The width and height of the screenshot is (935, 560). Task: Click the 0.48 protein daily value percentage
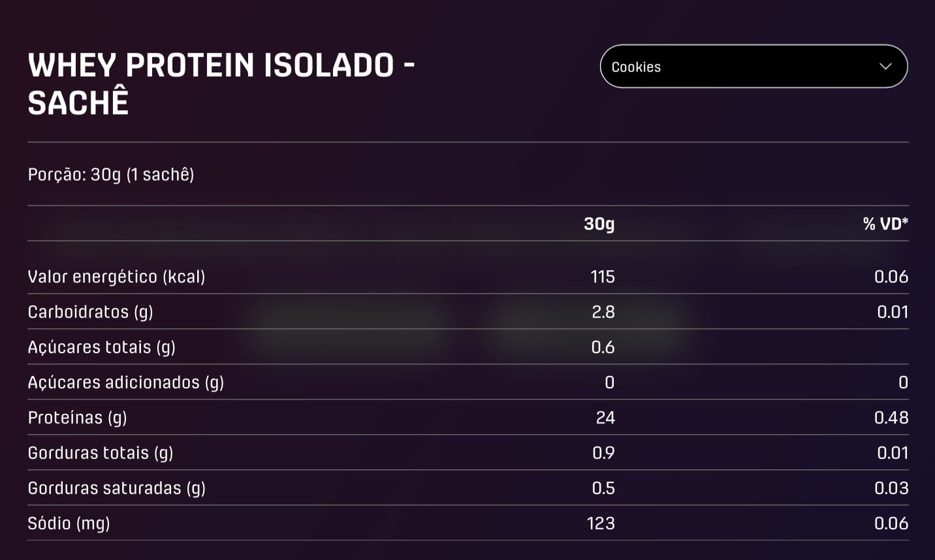[x=891, y=418]
